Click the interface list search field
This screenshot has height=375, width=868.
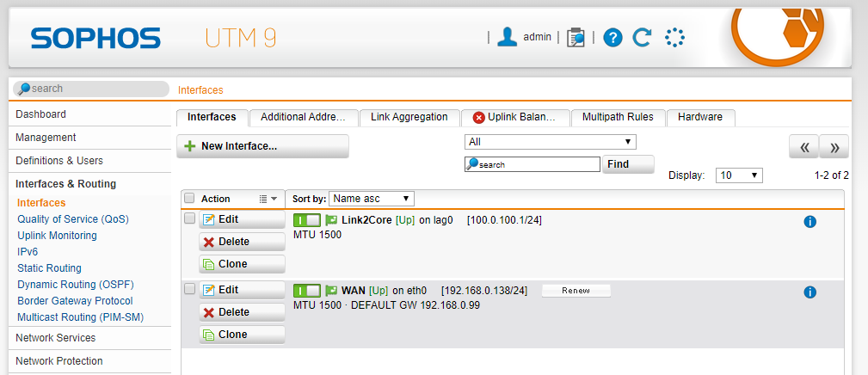click(532, 164)
